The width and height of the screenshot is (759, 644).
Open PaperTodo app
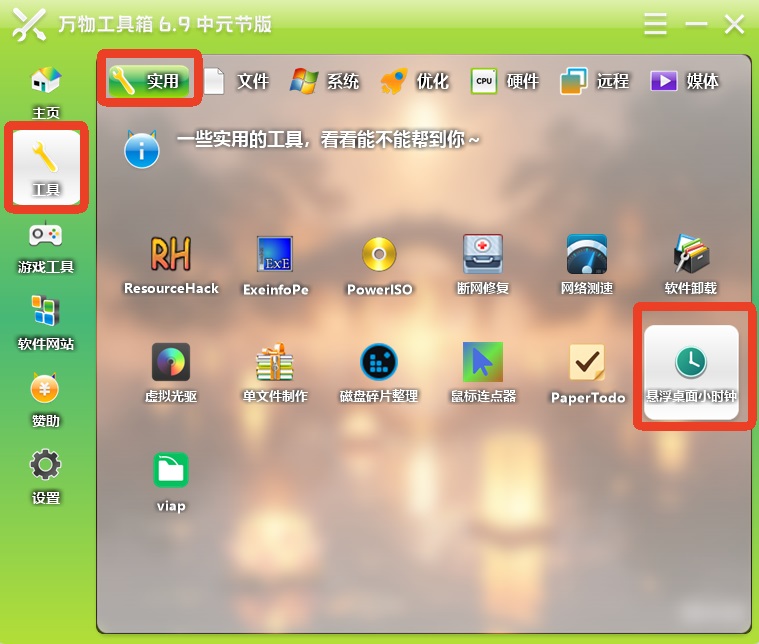coord(588,374)
